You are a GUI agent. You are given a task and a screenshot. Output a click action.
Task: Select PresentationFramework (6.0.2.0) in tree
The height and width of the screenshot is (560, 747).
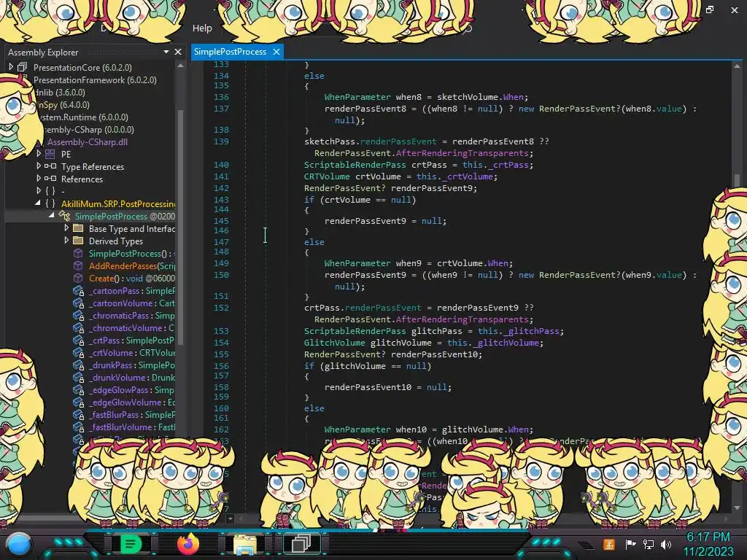tap(95, 80)
